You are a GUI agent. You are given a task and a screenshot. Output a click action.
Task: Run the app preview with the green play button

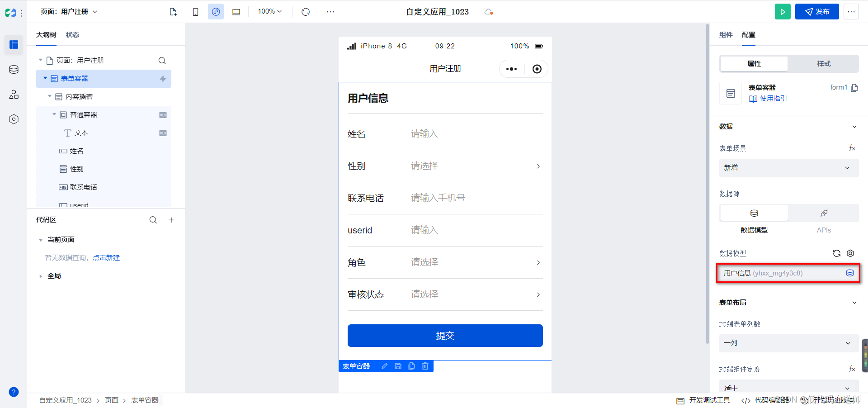click(783, 12)
